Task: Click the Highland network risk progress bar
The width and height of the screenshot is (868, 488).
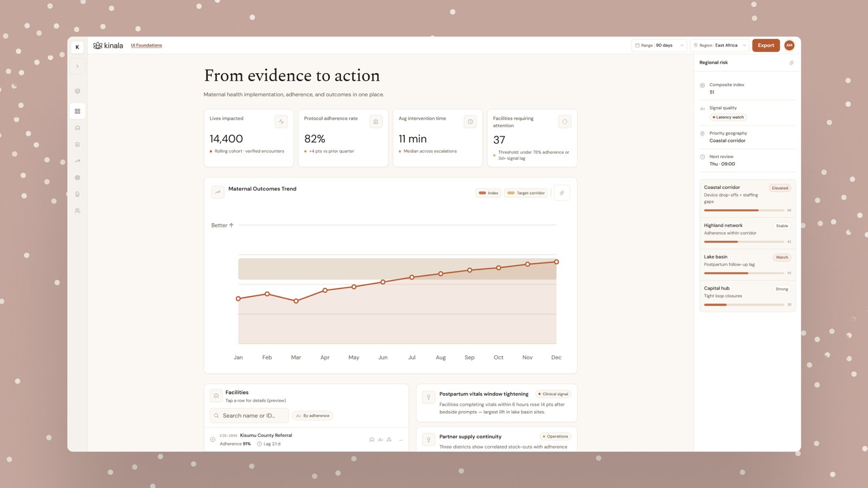Action: 744,242
